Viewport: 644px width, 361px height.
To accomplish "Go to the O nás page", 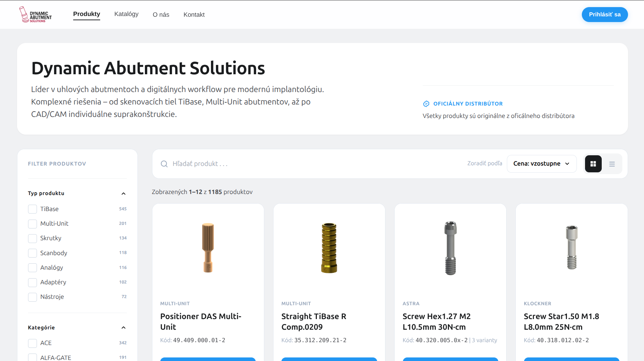I will click(161, 15).
